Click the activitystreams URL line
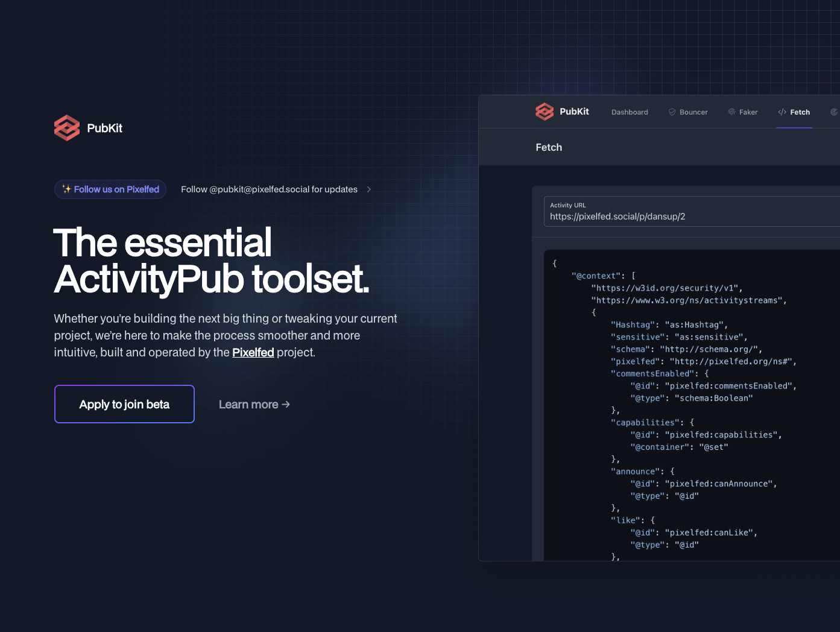Screen dimensions: 840x632 point(689,300)
